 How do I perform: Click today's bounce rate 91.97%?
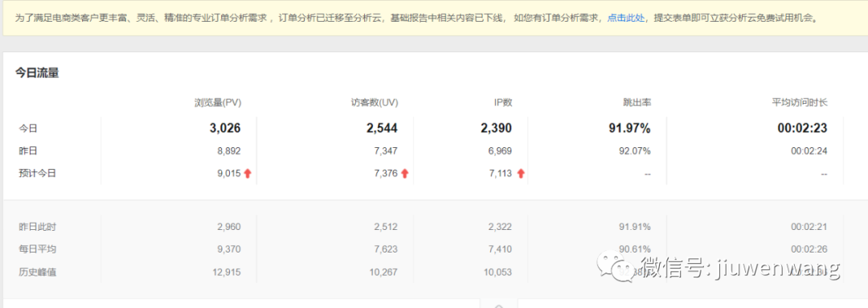[629, 128]
